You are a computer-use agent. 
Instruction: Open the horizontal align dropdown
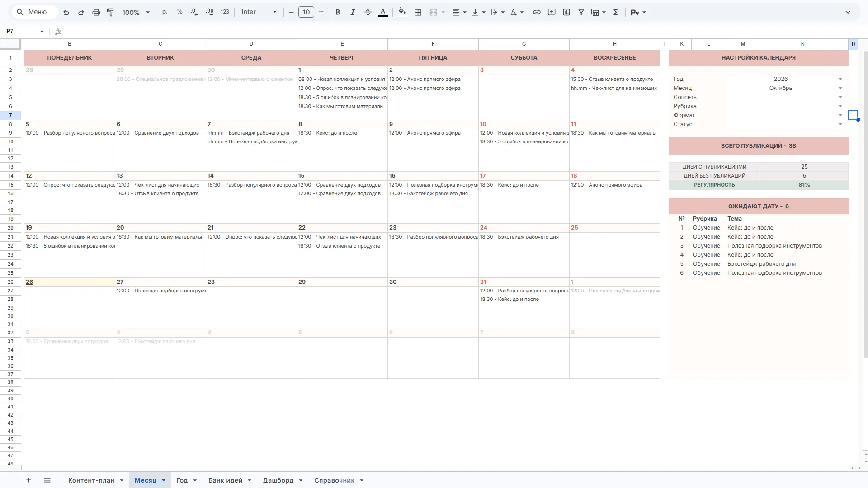pyautogui.click(x=459, y=12)
